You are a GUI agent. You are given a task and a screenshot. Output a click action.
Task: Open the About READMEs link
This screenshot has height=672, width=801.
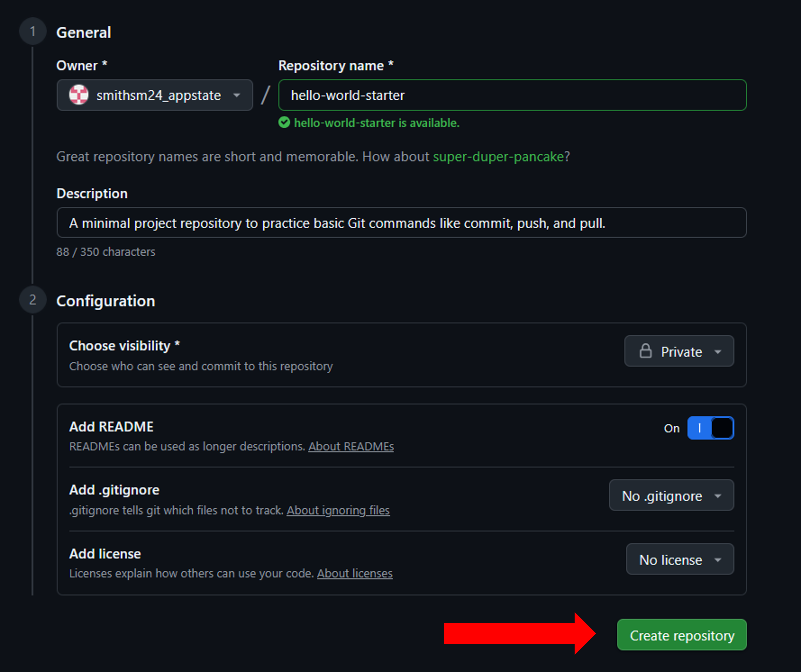pyautogui.click(x=351, y=446)
